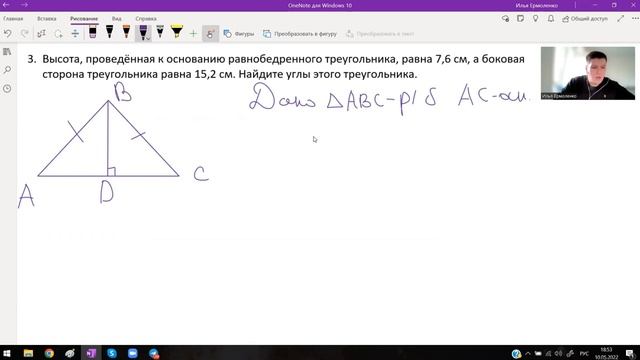Image resolution: width=640 pixels, height=360 pixels.
Task: Go forward with the right arrow
Action: [x=24, y=5]
